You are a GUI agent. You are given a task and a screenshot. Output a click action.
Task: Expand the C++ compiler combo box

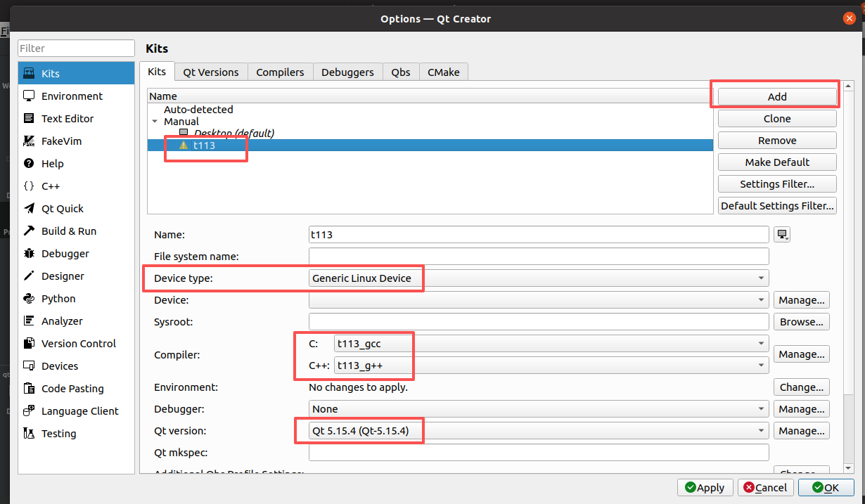coord(551,366)
